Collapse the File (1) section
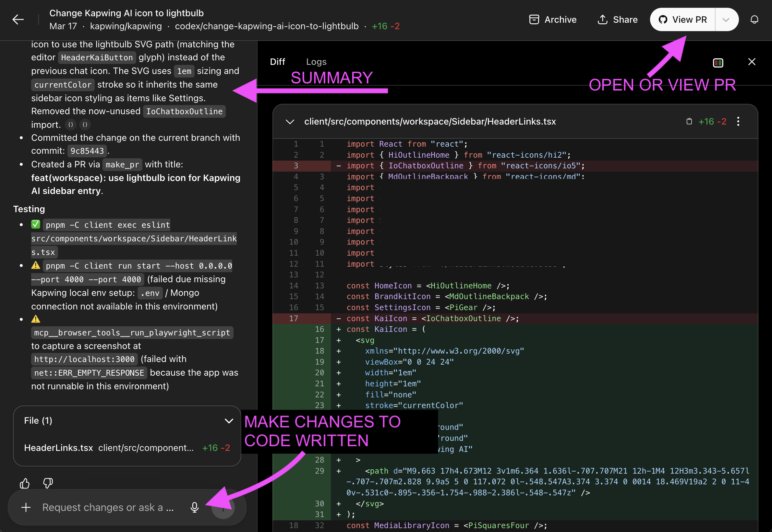772x532 pixels. pos(229,421)
